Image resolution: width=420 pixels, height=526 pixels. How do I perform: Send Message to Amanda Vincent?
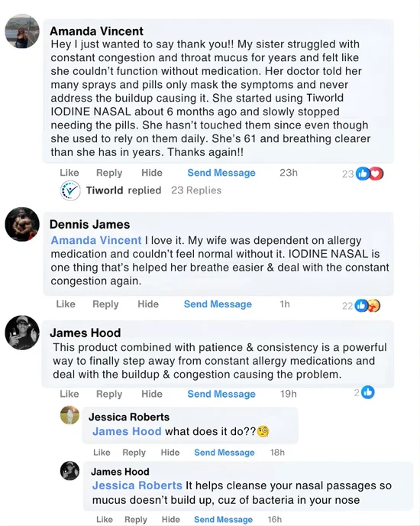[221, 173]
